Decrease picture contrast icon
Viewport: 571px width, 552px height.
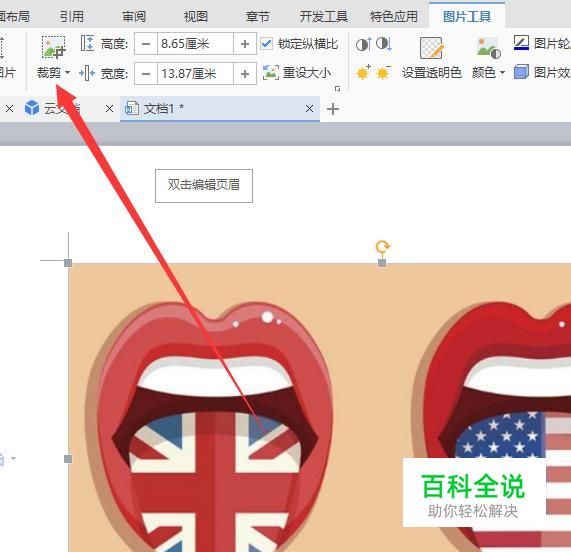tap(383, 44)
